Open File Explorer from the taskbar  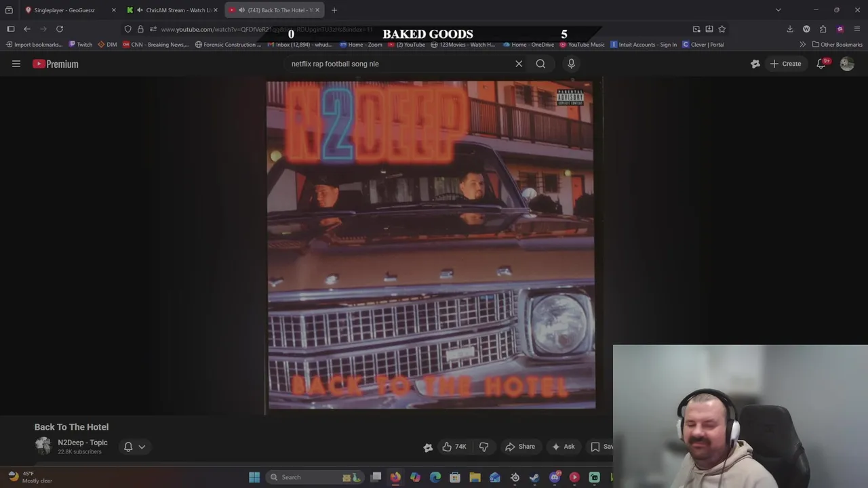coord(475,477)
